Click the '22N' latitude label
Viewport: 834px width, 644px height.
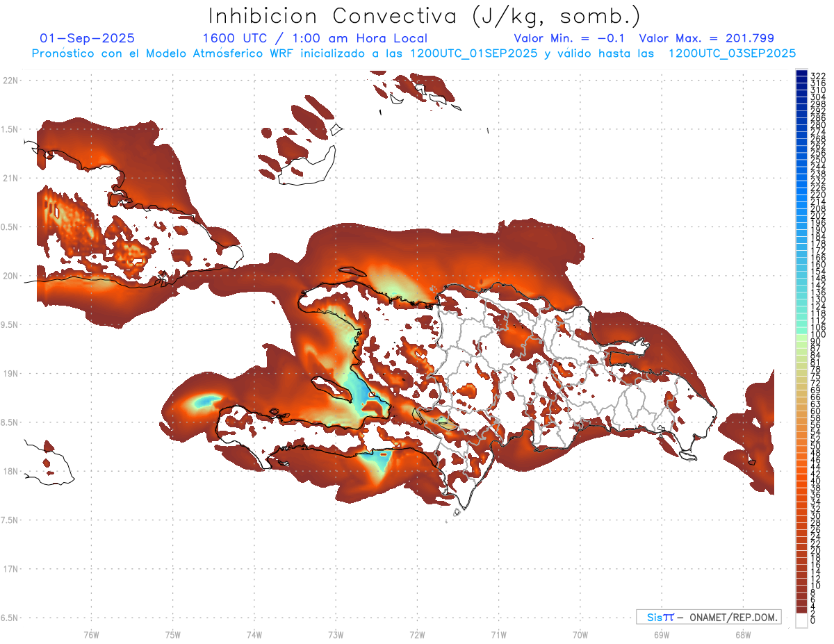coord(10,80)
